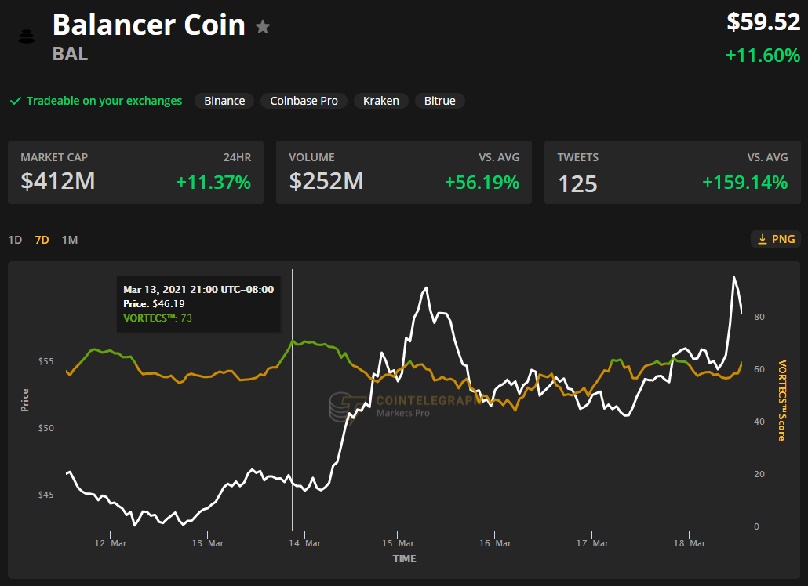The image size is (808, 586).
Task: Switch the chart to the 1D range
Action: tap(15, 240)
